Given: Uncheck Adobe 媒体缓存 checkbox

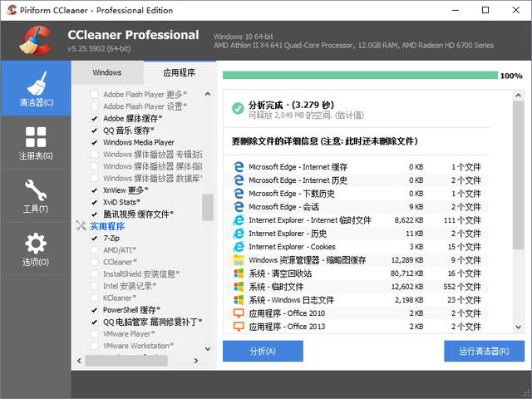Looking at the screenshot, I should point(94,118).
